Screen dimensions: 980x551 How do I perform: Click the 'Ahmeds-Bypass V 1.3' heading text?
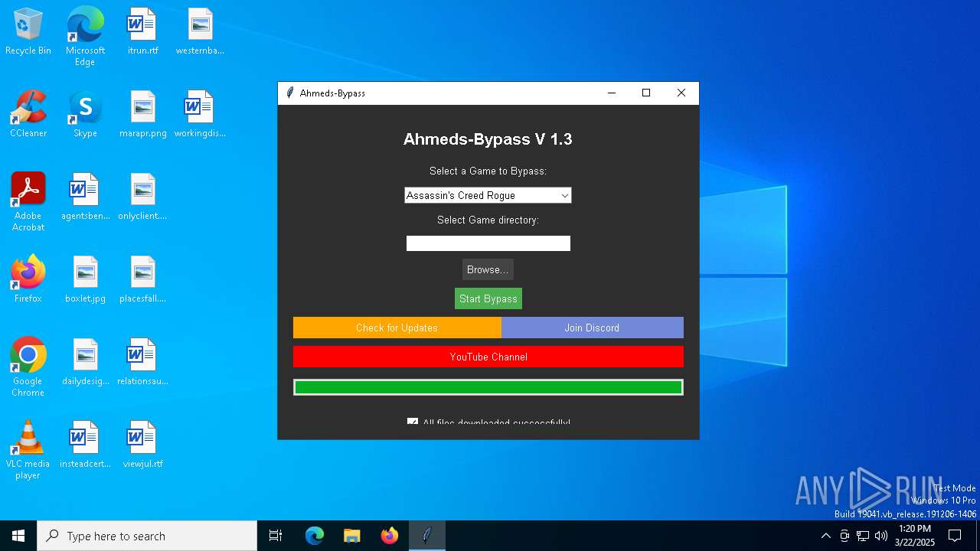488,139
